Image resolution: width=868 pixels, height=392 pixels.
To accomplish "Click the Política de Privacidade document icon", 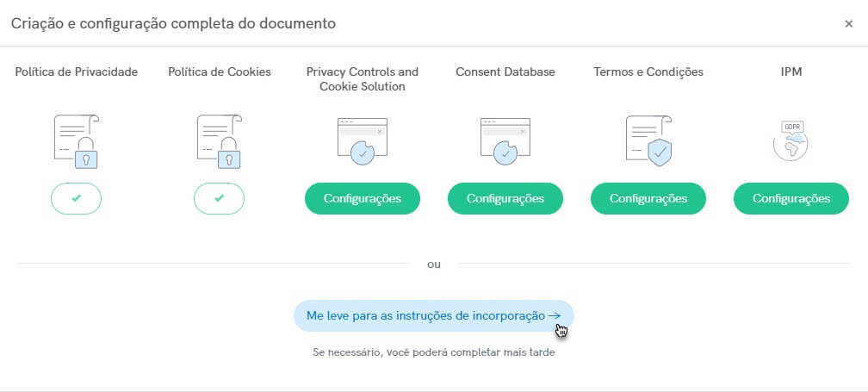I will (x=77, y=142).
